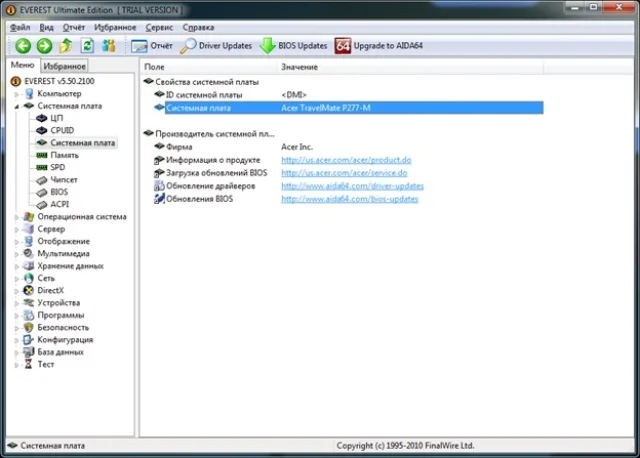Open the Файл menu
Image resolution: width=640 pixels, height=458 pixels.
pyautogui.click(x=20, y=27)
